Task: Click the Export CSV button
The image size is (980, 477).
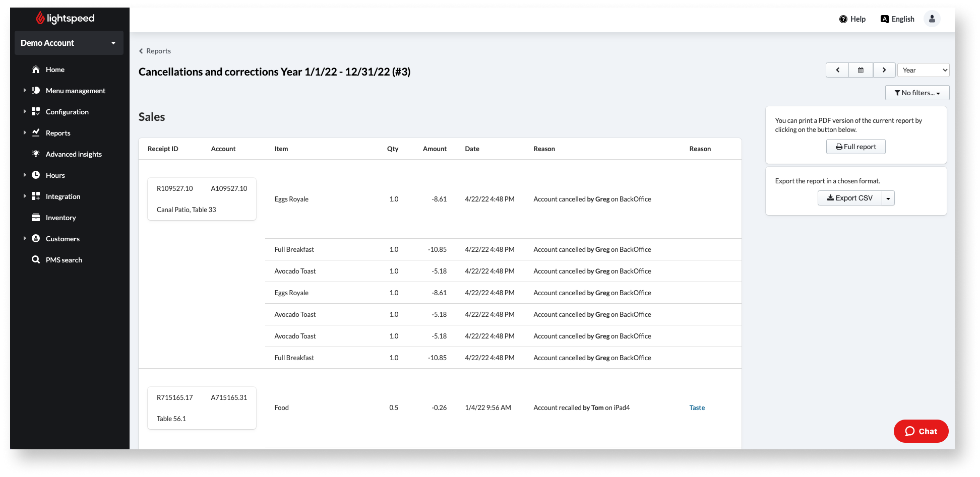Action: [x=849, y=198]
